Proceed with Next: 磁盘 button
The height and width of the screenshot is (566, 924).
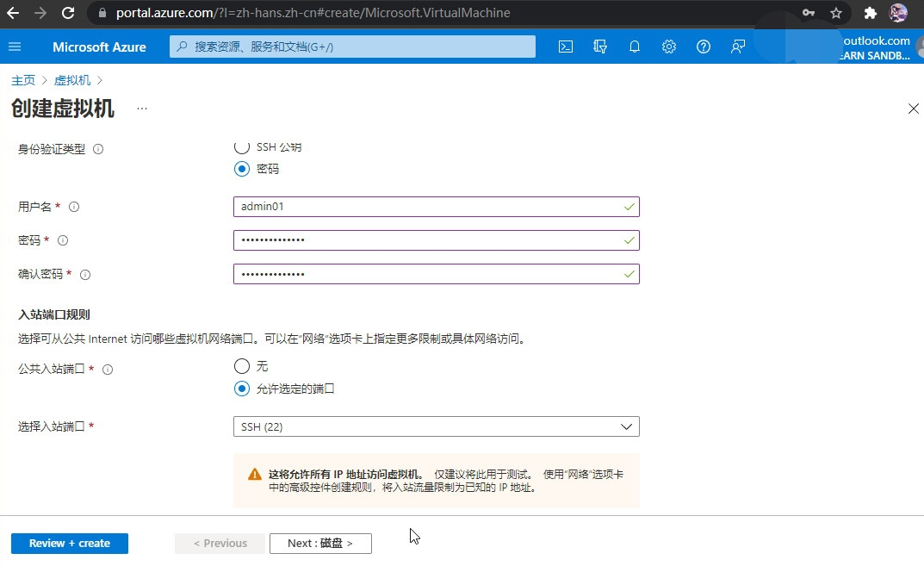point(320,543)
